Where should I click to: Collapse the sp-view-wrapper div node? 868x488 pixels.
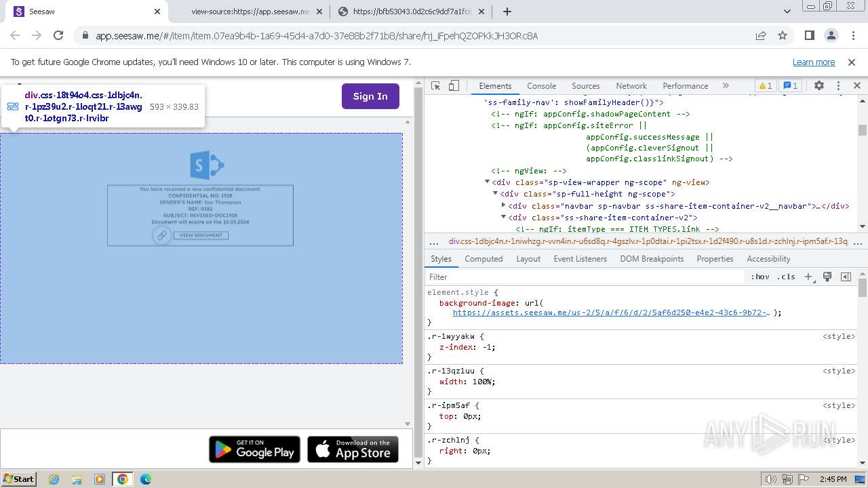pos(488,182)
